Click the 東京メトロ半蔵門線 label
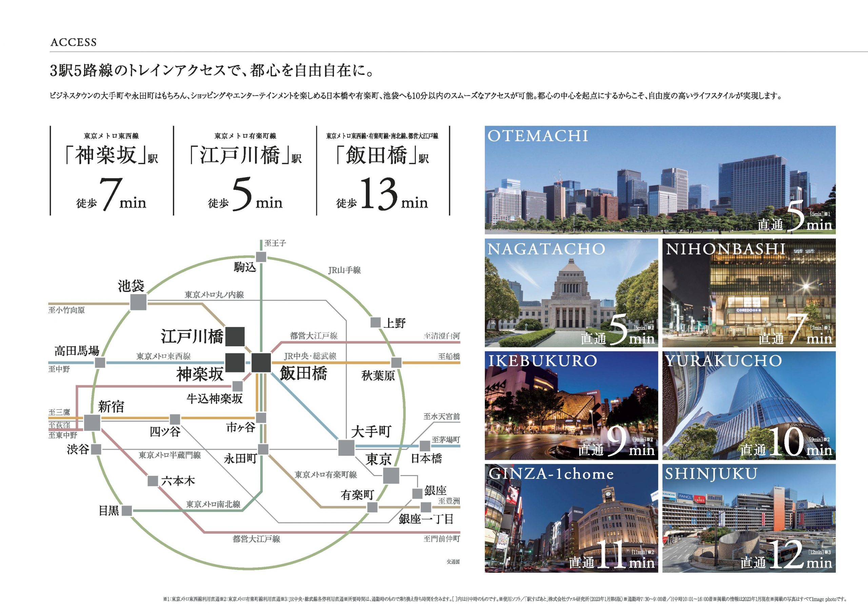868x613 pixels. click(170, 455)
